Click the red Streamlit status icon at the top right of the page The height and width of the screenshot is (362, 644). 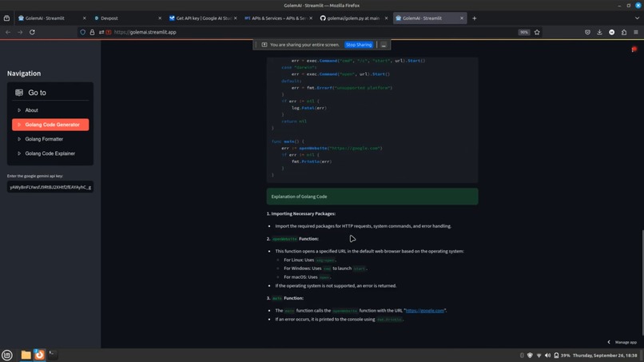pyautogui.click(x=634, y=50)
